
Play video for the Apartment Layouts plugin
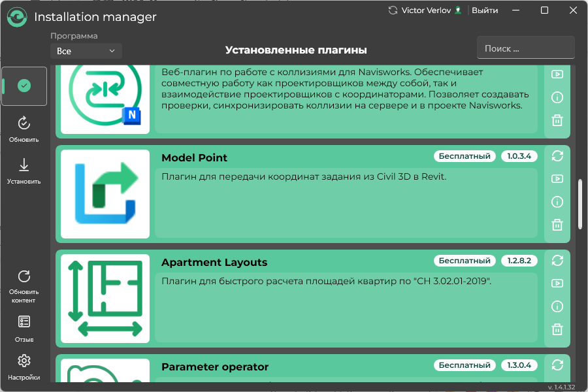coord(557,283)
